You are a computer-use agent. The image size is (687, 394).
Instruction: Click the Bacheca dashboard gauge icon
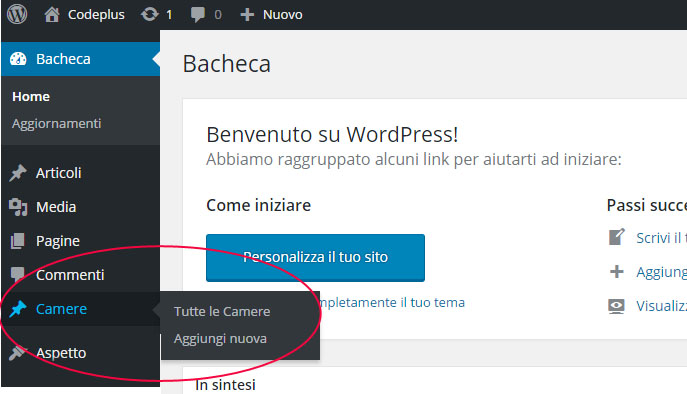click(18, 59)
